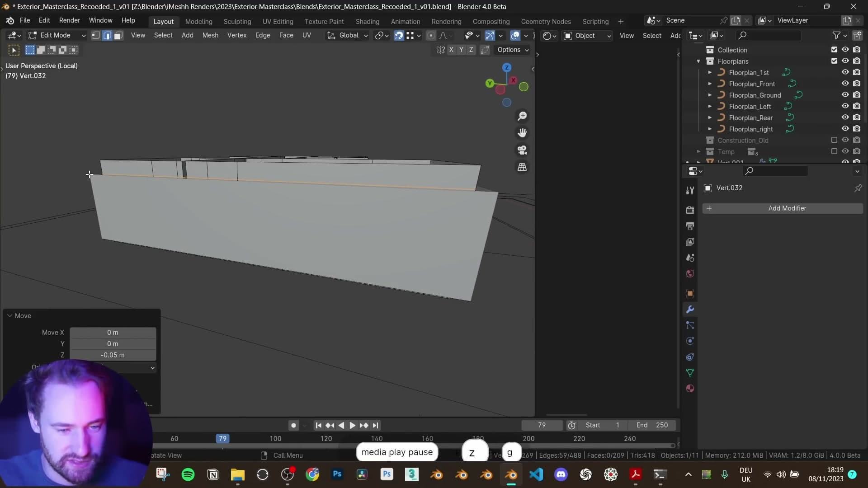
Task: Open the Object Data properties tab icon
Action: 690,373
